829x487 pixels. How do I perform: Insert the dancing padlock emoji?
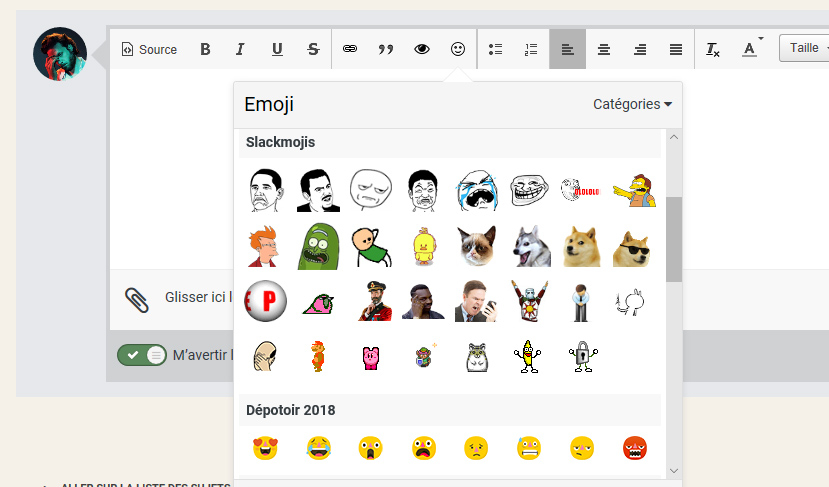click(x=583, y=356)
